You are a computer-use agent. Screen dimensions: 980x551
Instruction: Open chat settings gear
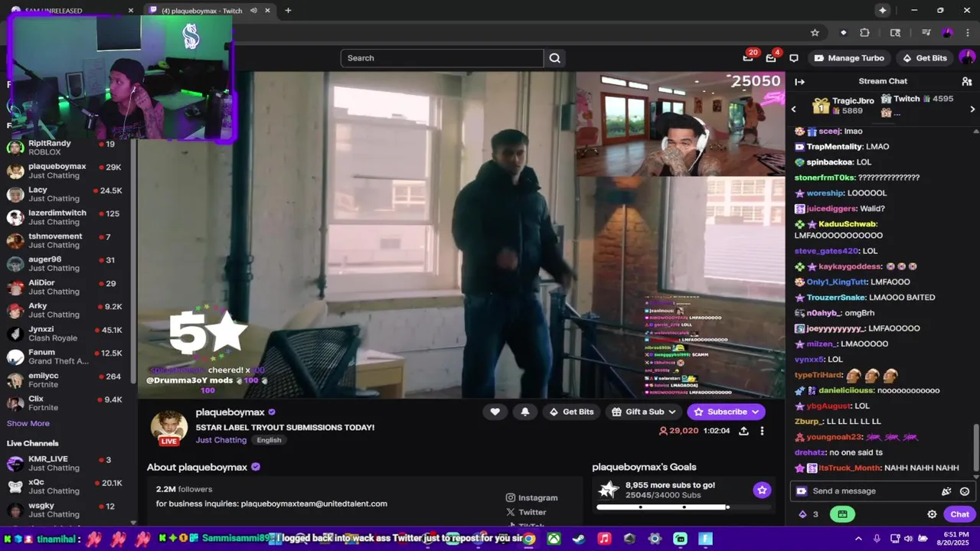tap(932, 514)
